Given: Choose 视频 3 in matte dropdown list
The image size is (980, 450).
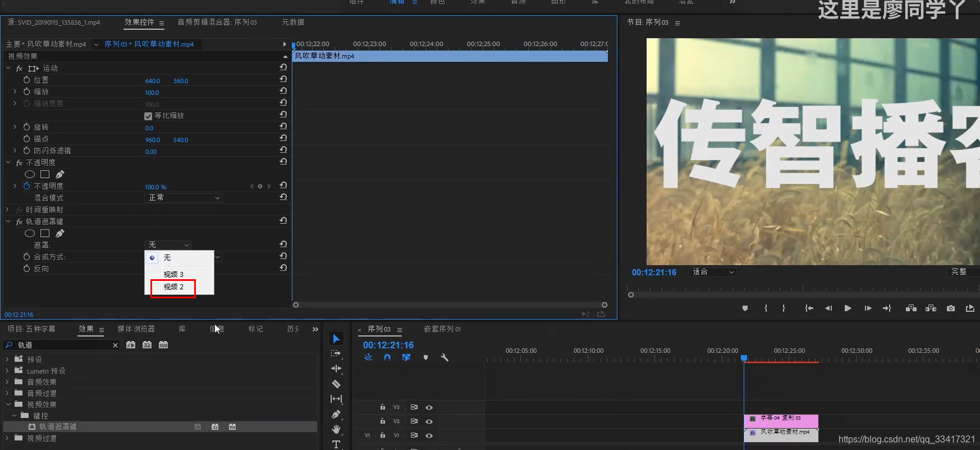Looking at the screenshot, I should coord(173,274).
